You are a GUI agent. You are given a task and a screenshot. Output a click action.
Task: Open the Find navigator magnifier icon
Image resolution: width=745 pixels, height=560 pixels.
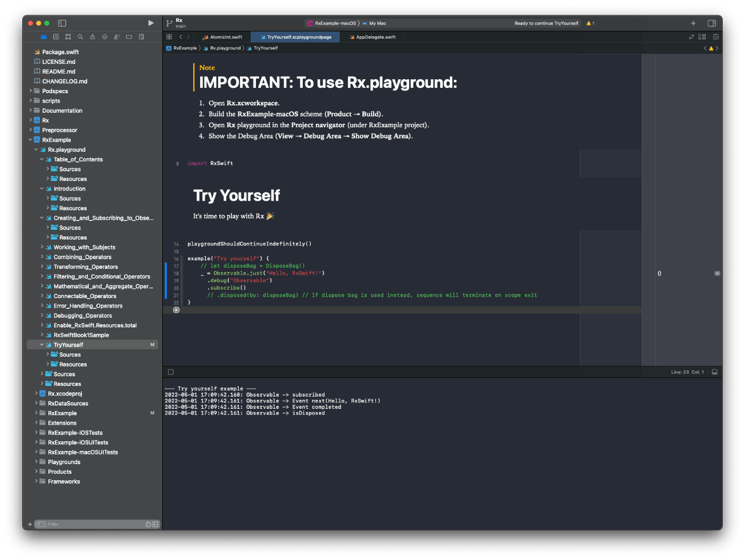pyautogui.click(x=80, y=37)
